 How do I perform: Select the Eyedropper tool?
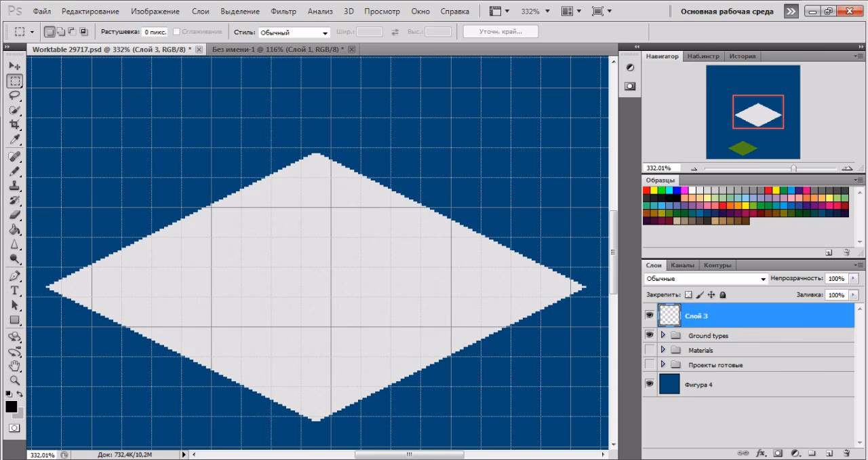point(14,140)
